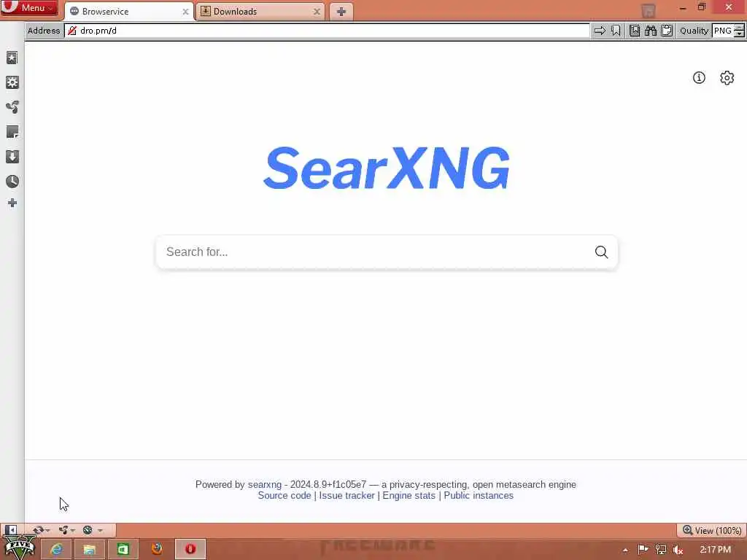Open the bookmarks book icon
Screen dimensions: 747x560
tap(635, 31)
